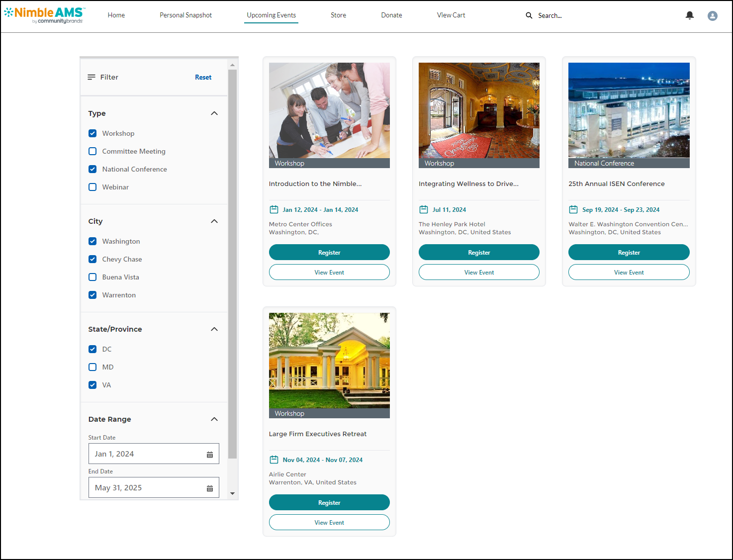
Task: Click the filter panel vertical scrollbar
Action: point(232,264)
